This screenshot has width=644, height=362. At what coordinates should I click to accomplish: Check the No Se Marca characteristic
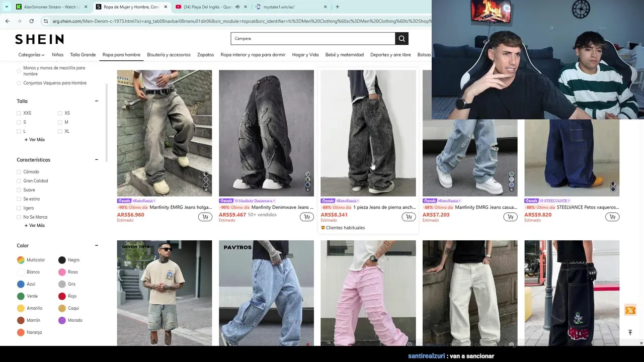pos(19,217)
